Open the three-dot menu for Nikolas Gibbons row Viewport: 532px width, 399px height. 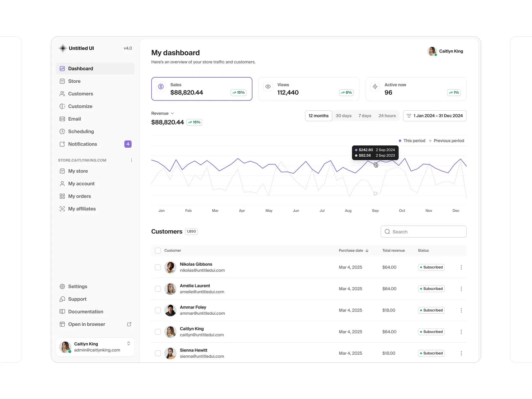coord(461,267)
